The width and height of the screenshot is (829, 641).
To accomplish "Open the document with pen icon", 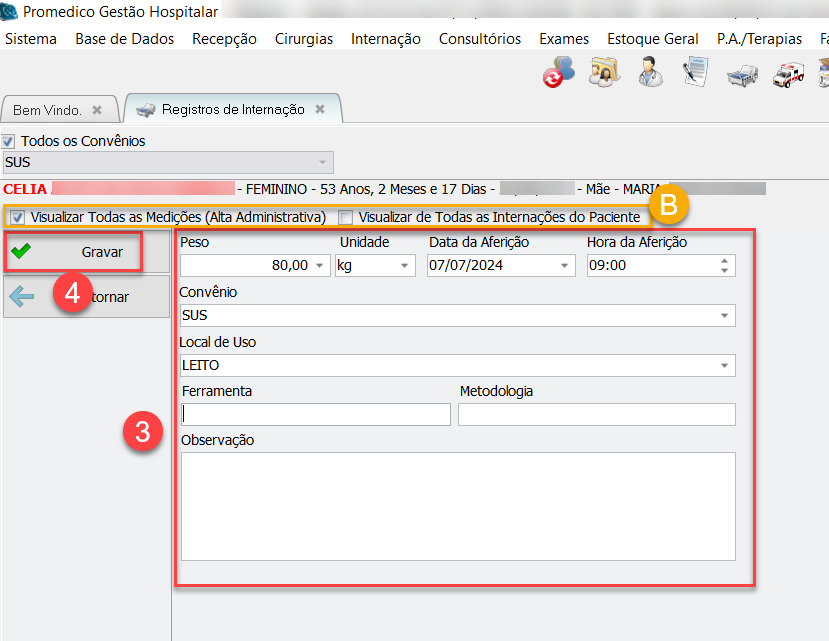I will point(695,73).
